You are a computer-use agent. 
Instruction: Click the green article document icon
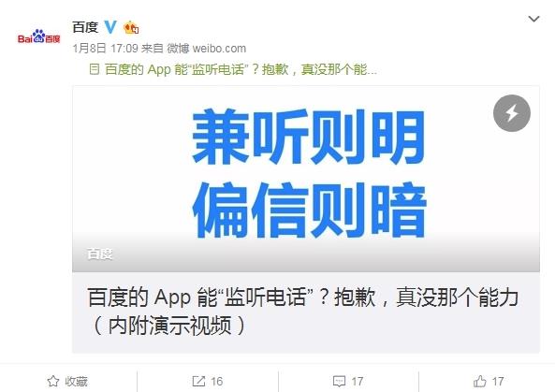(x=94, y=68)
